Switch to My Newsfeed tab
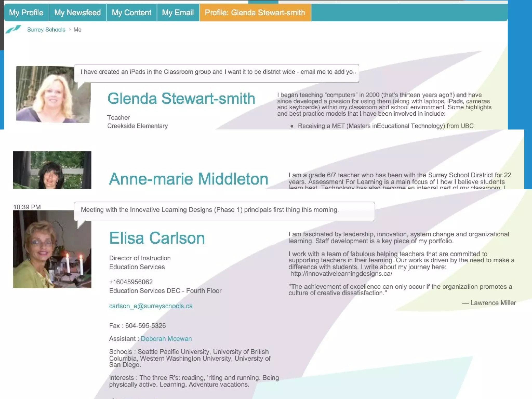Image resolution: width=532 pixels, height=399 pixels. pyautogui.click(x=77, y=12)
